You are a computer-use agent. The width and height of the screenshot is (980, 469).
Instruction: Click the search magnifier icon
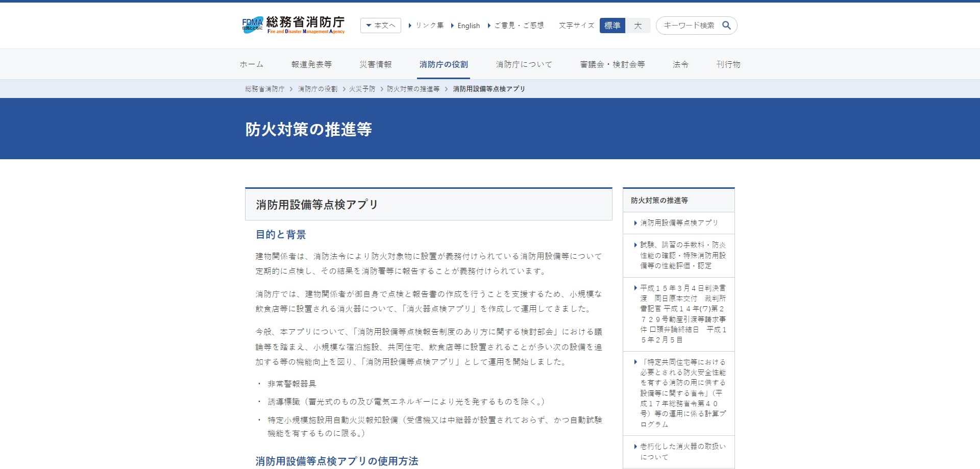[726, 26]
